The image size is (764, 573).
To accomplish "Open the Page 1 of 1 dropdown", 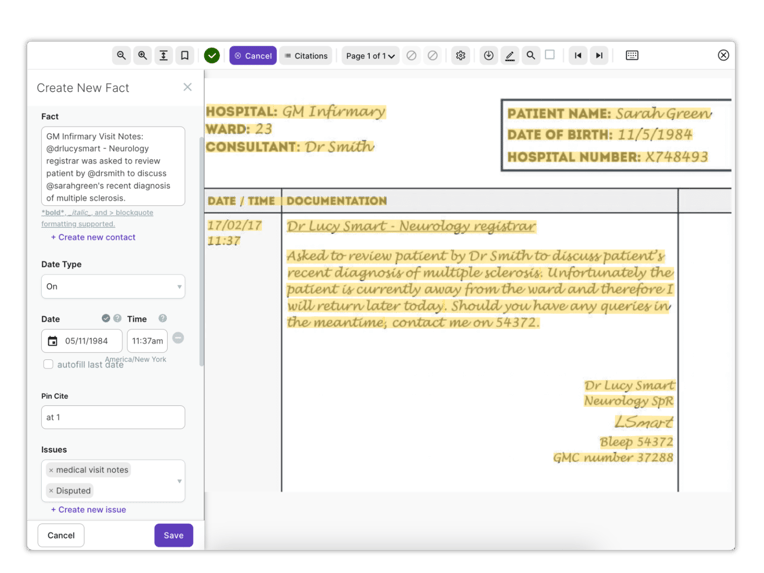I will coord(370,56).
